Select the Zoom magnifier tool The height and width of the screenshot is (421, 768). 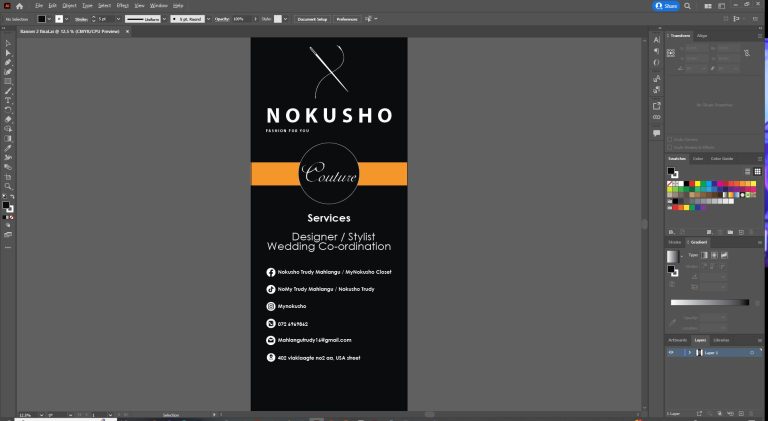click(x=7, y=186)
